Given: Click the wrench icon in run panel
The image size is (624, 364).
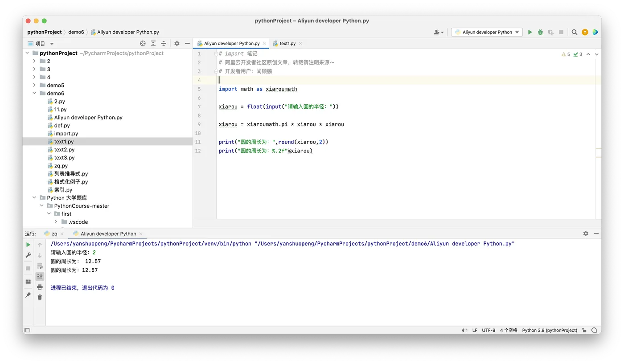Looking at the screenshot, I should pos(28,255).
